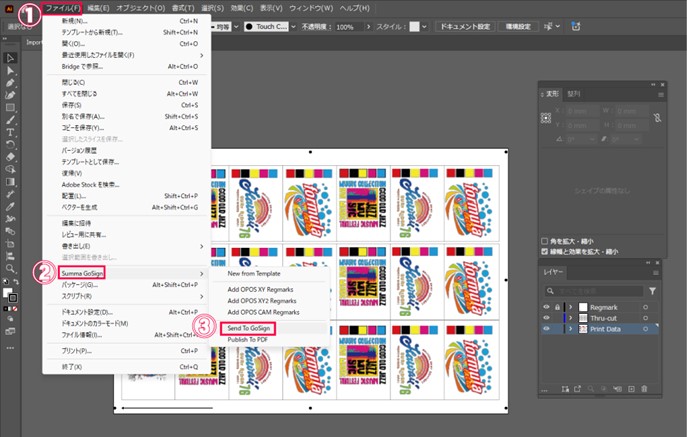Select the Direct Selection tool

point(10,71)
